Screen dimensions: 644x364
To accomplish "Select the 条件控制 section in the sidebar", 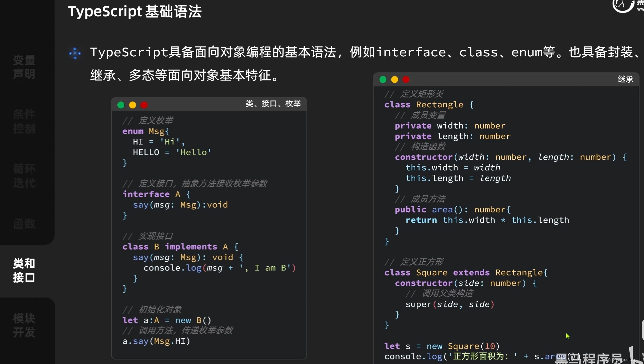I will pyautogui.click(x=24, y=122).
